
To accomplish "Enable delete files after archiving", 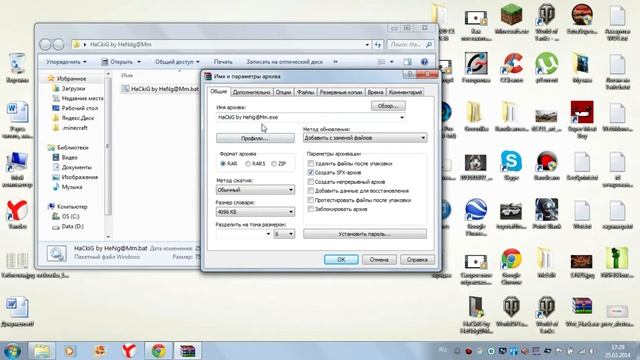I will coord(311,163).
